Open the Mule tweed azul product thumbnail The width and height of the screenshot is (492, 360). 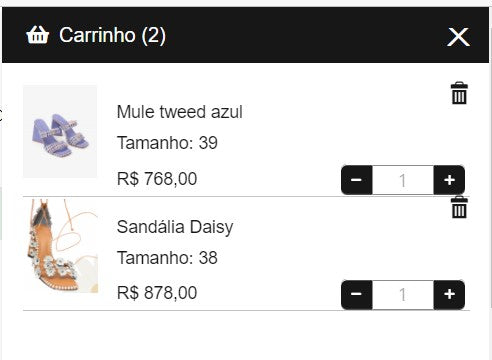pyautogui.click(x=60, y=131)
